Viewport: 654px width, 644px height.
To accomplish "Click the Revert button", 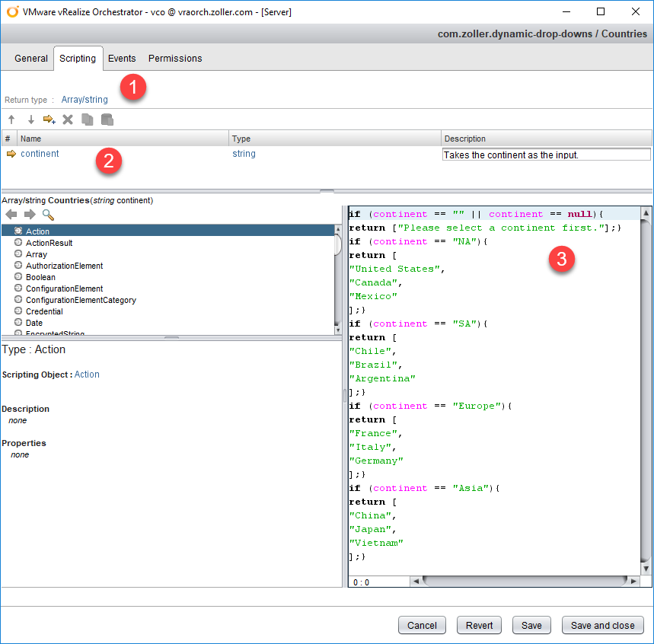I will tap(479, 625).
